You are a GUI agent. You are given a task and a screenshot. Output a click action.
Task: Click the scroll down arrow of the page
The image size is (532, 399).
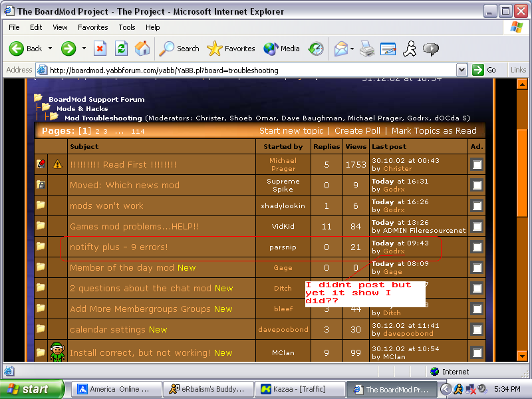coord(521,356)
